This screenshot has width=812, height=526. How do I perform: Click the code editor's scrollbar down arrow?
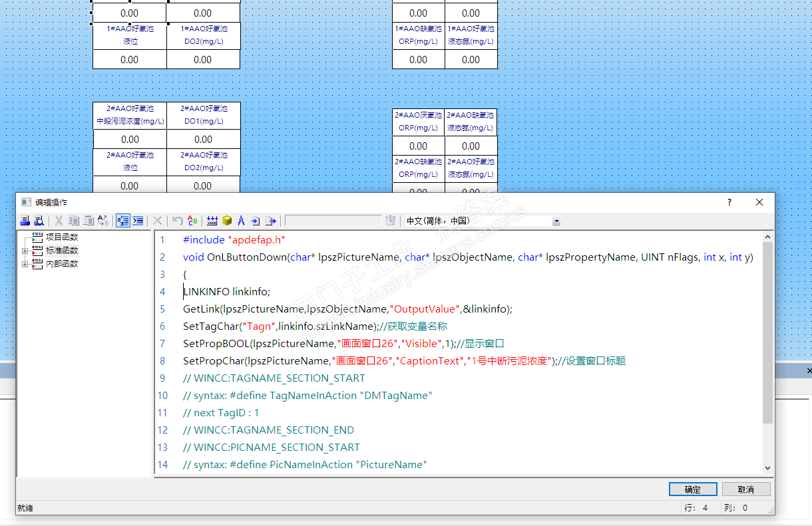pos(767,468)
